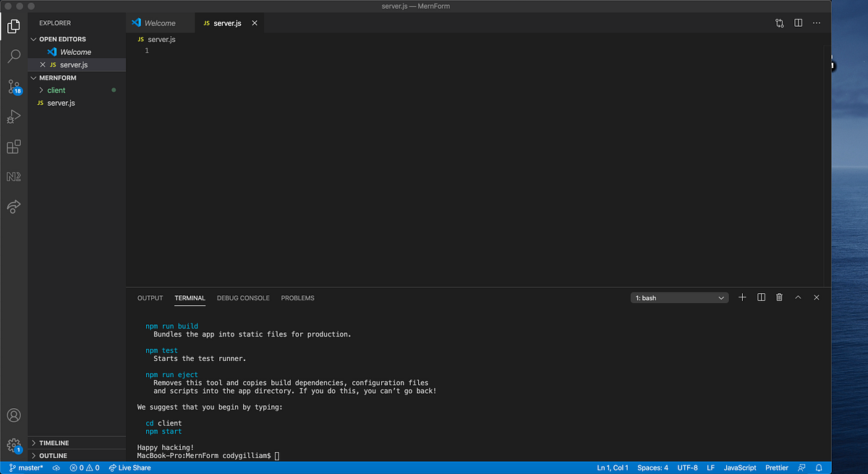This screenshot has height=474, width=868.
Task: Click the server.js breadcrumb above the editor
Action: click(156, 39)
